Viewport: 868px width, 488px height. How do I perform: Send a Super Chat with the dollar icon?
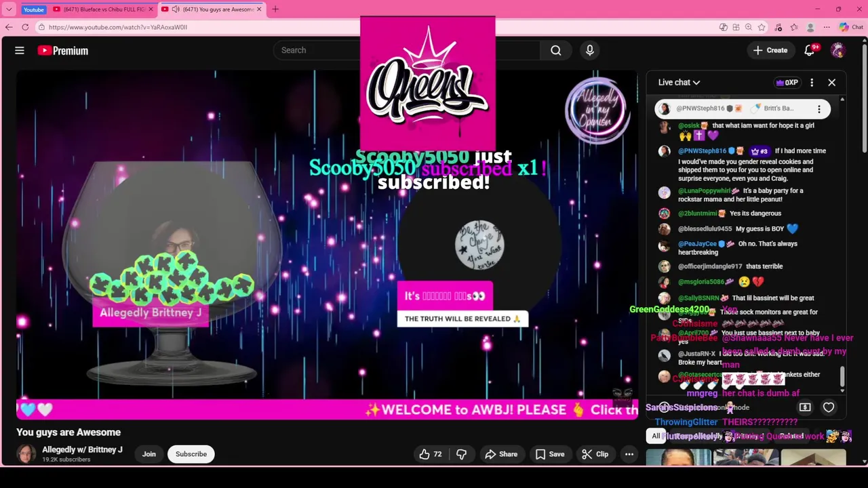[x=805, y=407]
